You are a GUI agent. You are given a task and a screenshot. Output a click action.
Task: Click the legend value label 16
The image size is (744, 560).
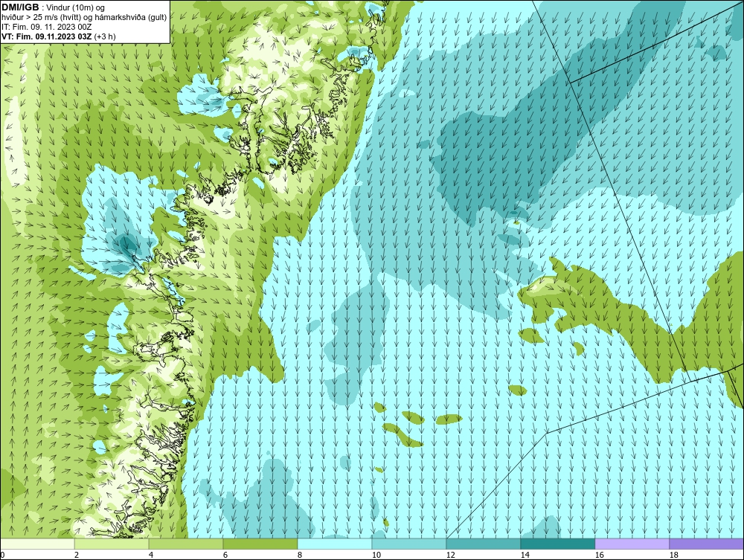tap(599, 555)
